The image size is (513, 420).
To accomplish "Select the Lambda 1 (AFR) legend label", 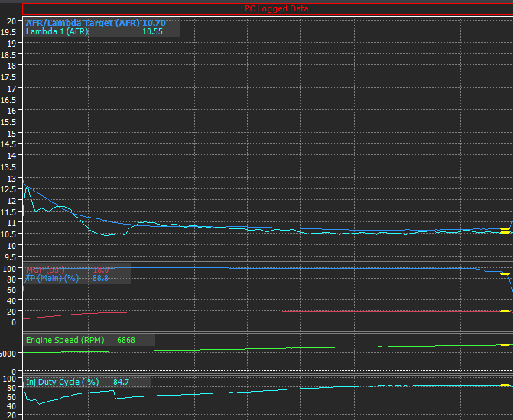I will (57, 32).
